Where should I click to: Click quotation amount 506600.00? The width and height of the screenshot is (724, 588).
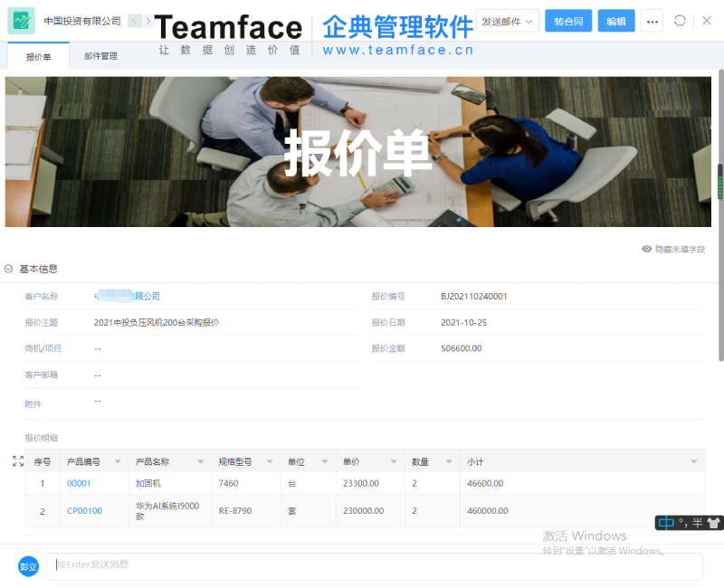point(462,348)
